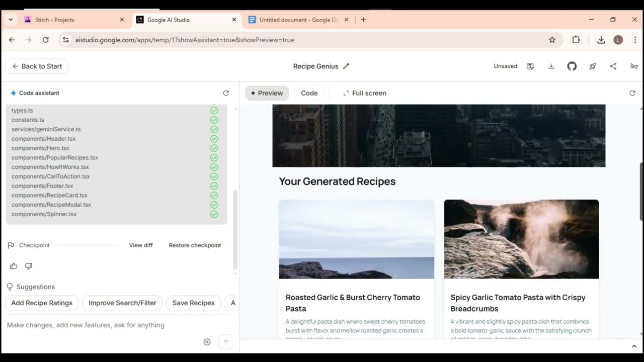View site information icon in address bar
This screenshot has width=644, height=362.
pyautogui.click(x=65, y=40)
